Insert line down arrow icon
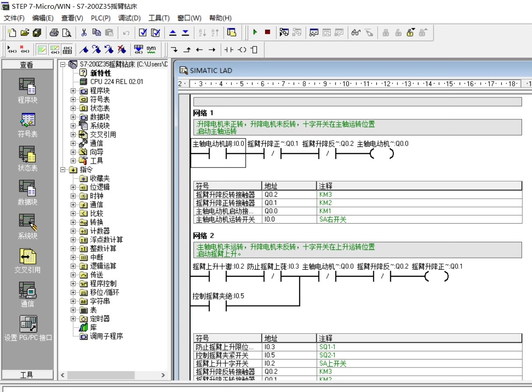Viewport: 532px width, 392px height. 174,50
